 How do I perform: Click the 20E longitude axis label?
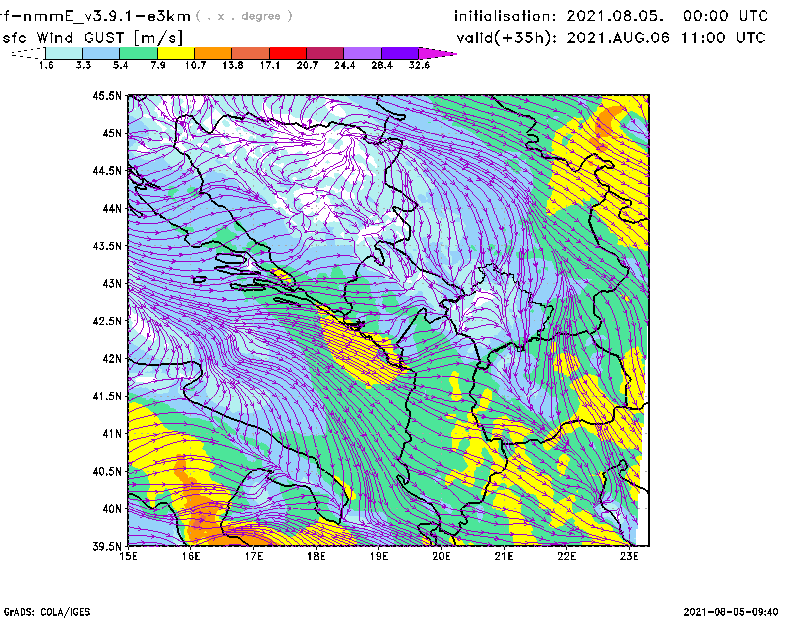(x=441, y=556)
